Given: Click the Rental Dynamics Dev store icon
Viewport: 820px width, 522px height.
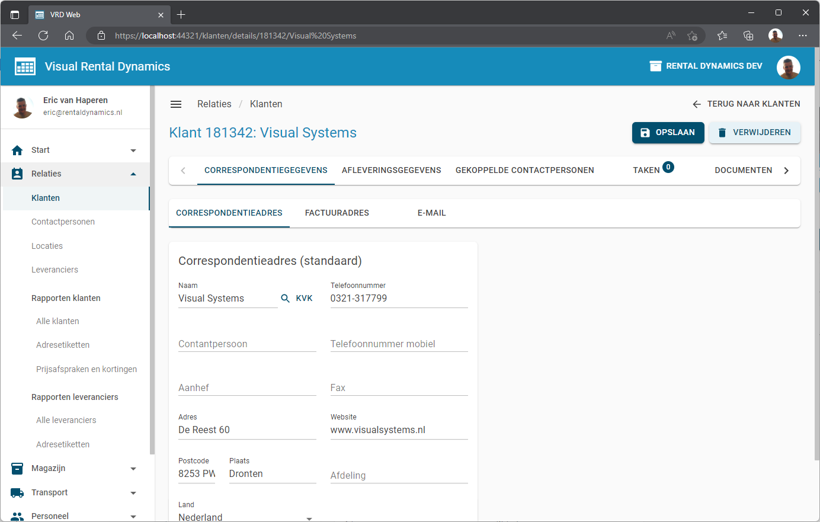Looking at the screenshot, I should 655,66.
